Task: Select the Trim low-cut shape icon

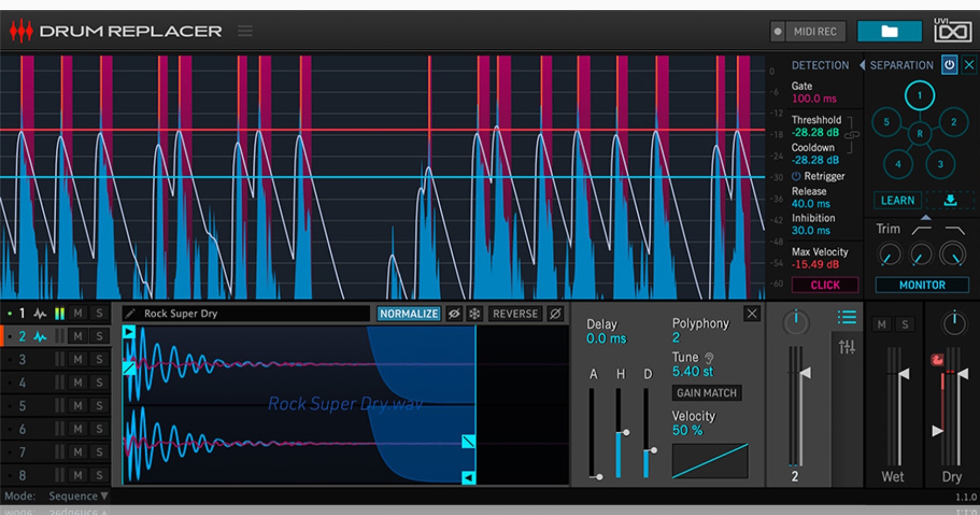Action: 921,230
